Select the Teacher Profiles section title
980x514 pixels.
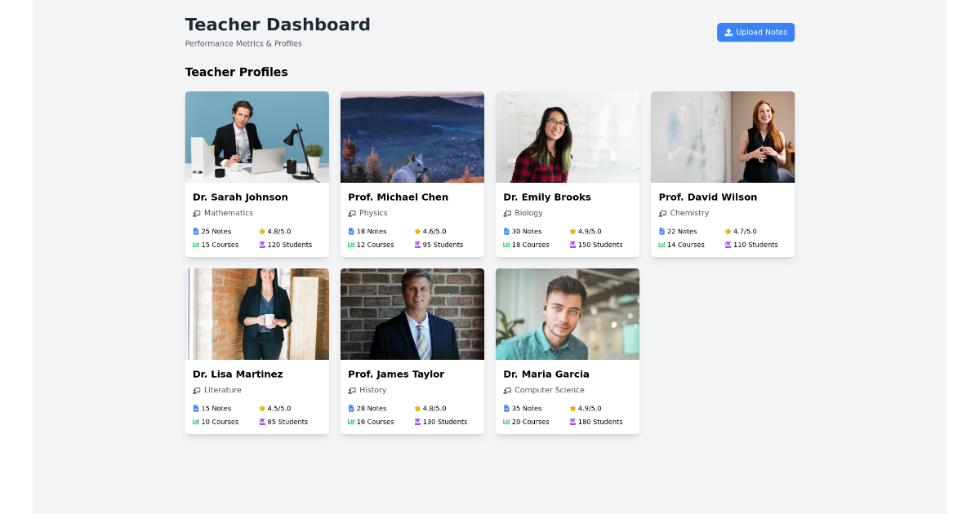click(236, 72)
